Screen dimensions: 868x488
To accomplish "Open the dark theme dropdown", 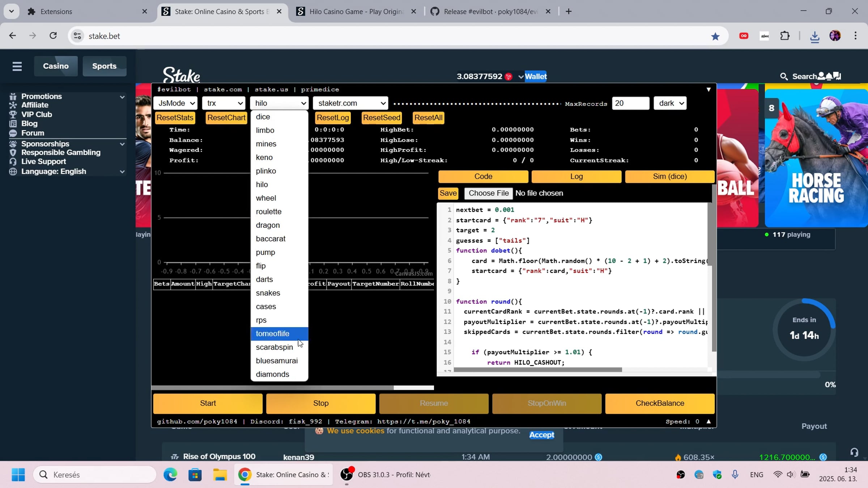I will coord(670,103).
